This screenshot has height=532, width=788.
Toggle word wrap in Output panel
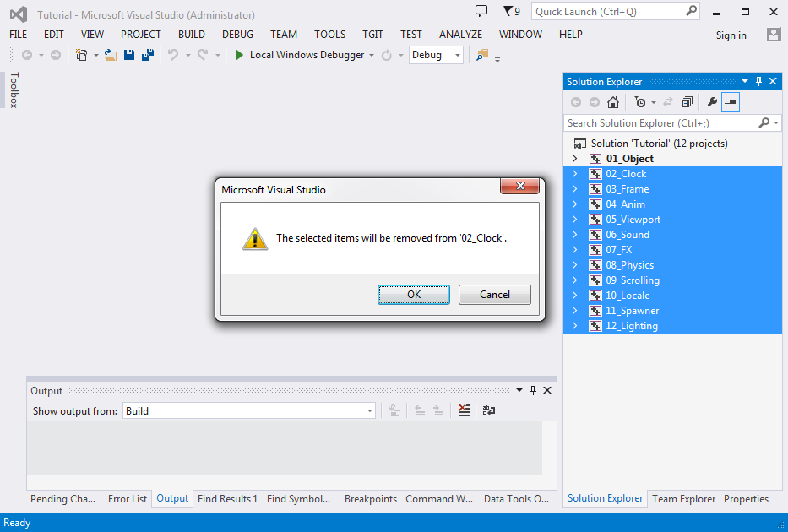488,410
